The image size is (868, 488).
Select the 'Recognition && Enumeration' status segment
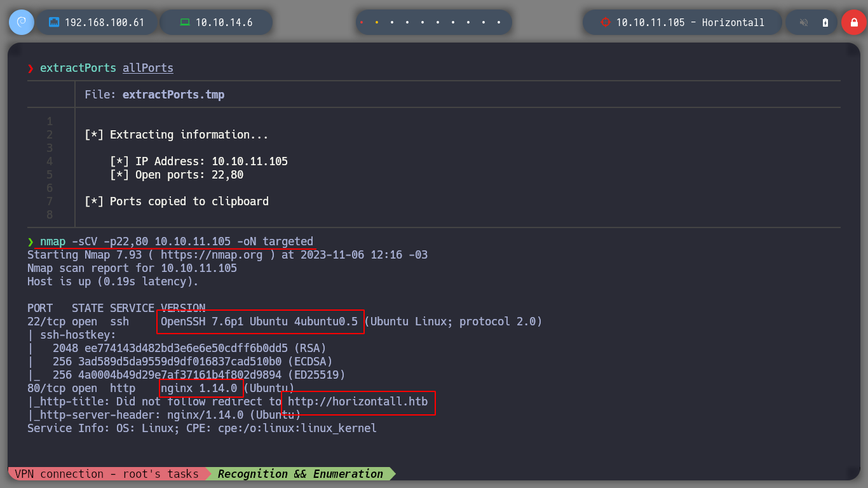301,474
